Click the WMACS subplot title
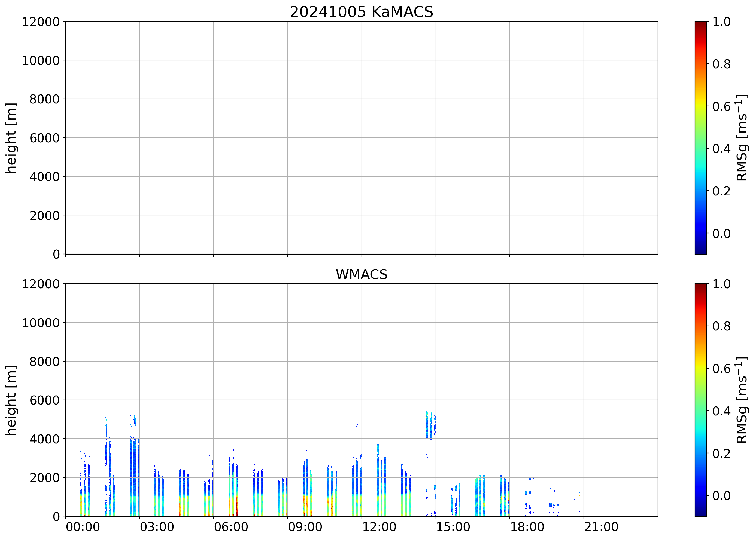756x539 pixels. click(x=362, y=274)
